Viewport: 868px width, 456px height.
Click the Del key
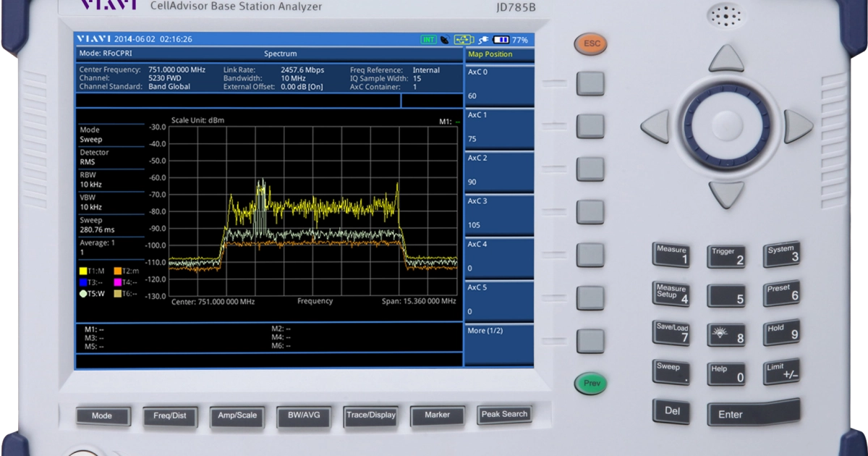[671, 411]
